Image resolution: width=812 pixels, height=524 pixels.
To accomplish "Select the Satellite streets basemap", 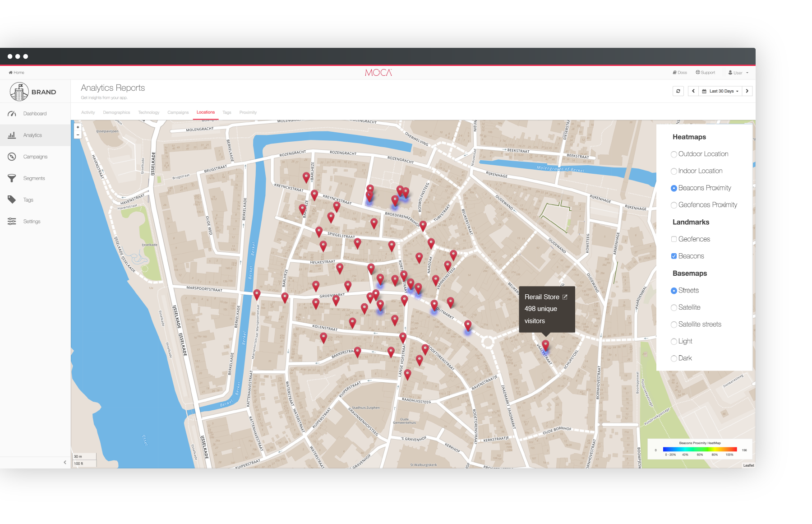I will point(674,325).
